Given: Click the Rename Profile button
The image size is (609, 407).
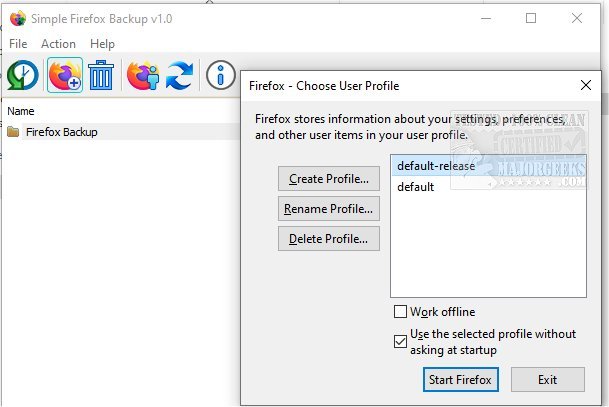Looking at the screenshot, I should [329, 209].
